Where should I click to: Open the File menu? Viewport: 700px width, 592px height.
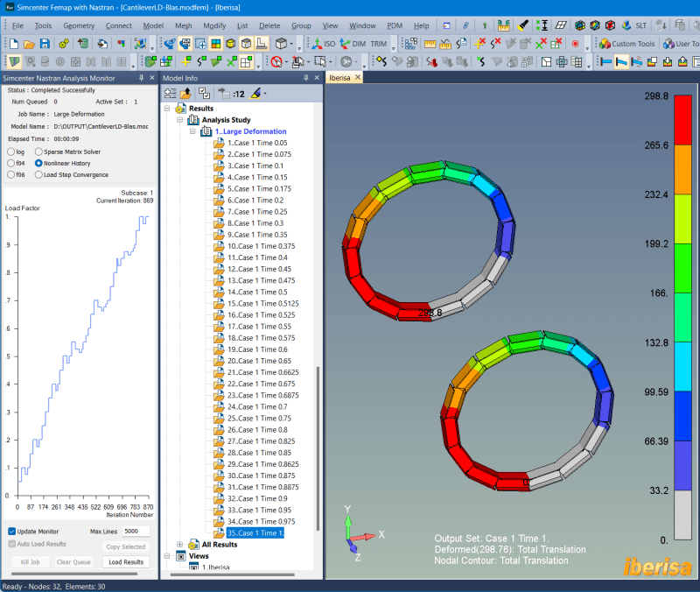17,25
